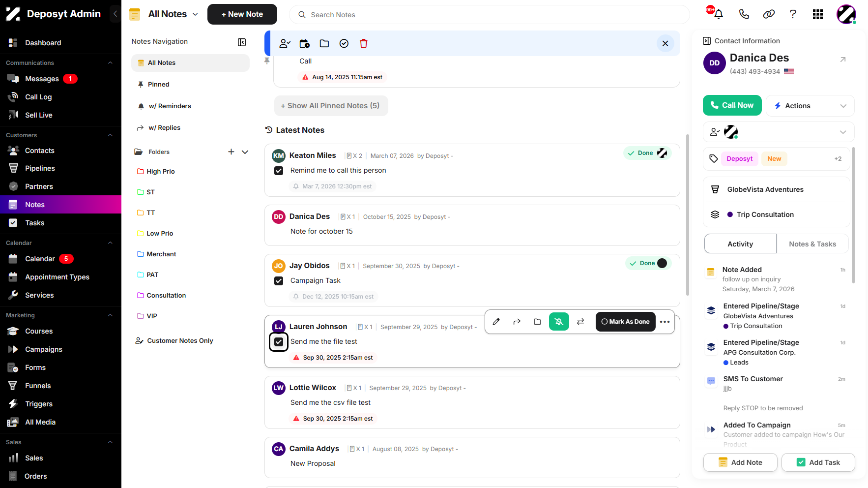Image resolution: width=868 pixels, height=488 pixels.
Task: Open the apps grid icon
Action: tap(818, 14)
